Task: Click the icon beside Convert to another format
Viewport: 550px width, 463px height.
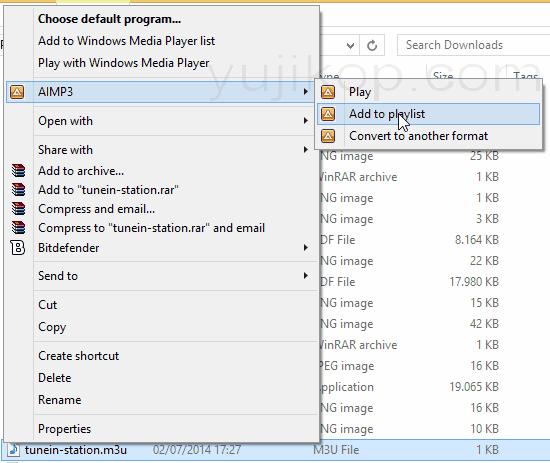Action: click(x=328, y=136)
